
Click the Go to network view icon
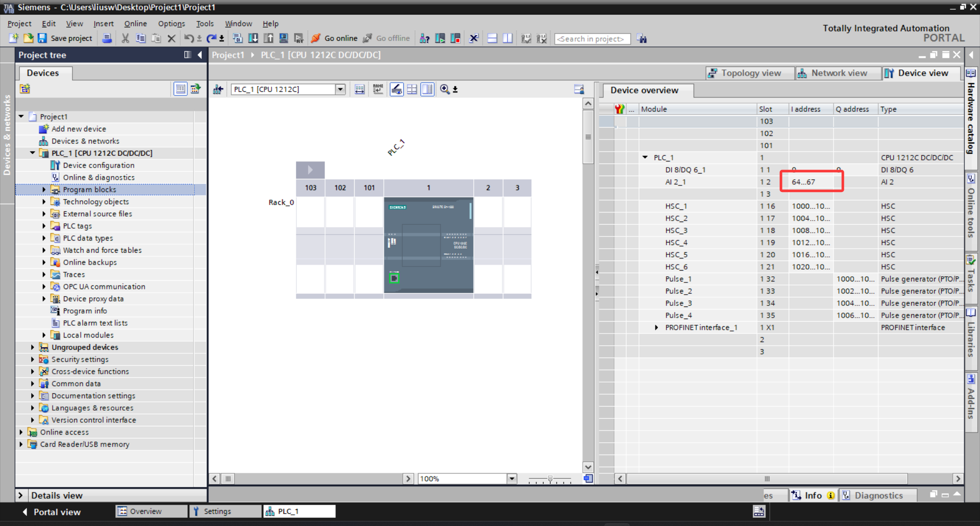[218, 89]
